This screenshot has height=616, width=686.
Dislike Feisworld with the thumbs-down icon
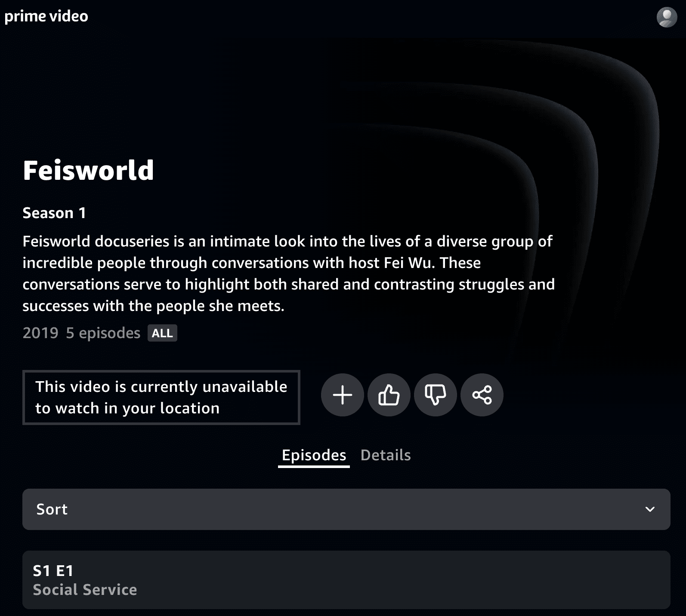[436, 395]
